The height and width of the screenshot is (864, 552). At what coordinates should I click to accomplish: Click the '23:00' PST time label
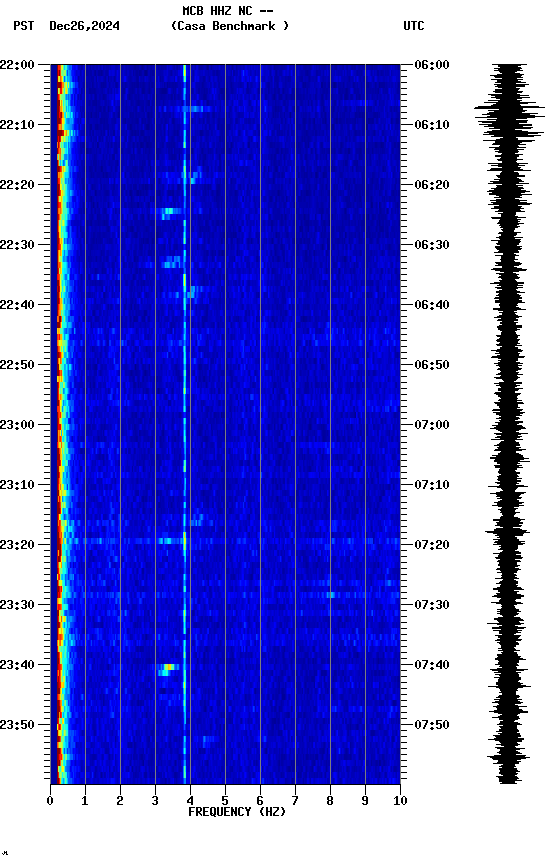coord(17,425)
